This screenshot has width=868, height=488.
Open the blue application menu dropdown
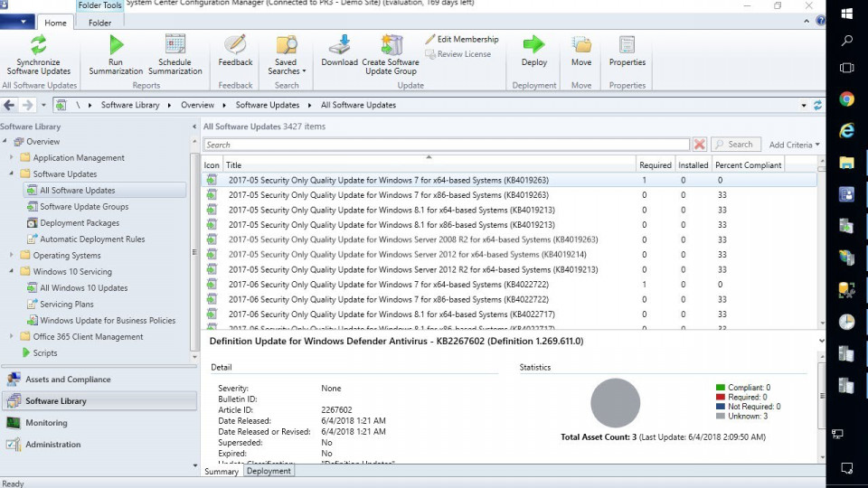(x=17, y=22)
